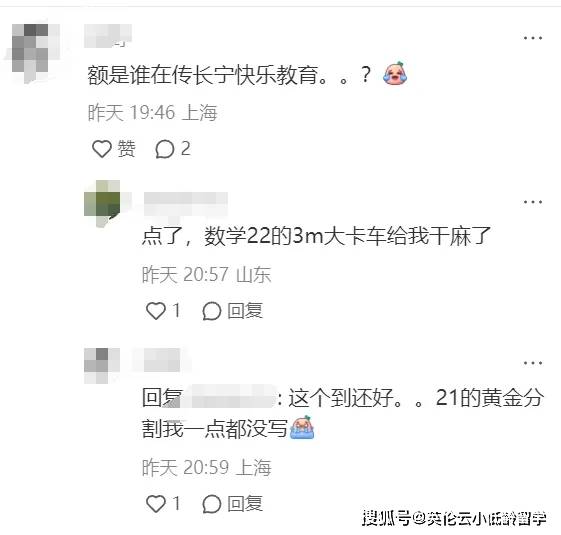Click reply bubble icon on 山东 comment

[212, 311]
